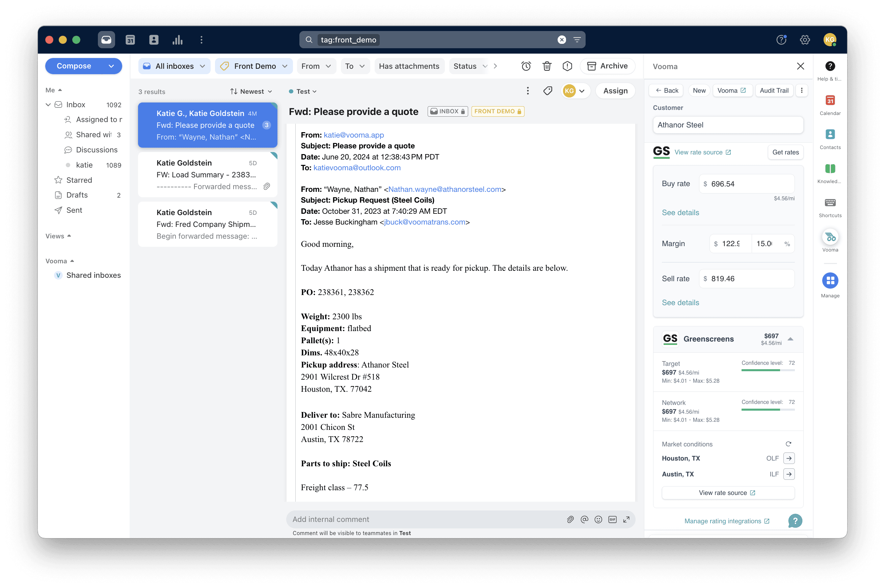
Task: Click See details under buy rate
Action: [681, 211]
